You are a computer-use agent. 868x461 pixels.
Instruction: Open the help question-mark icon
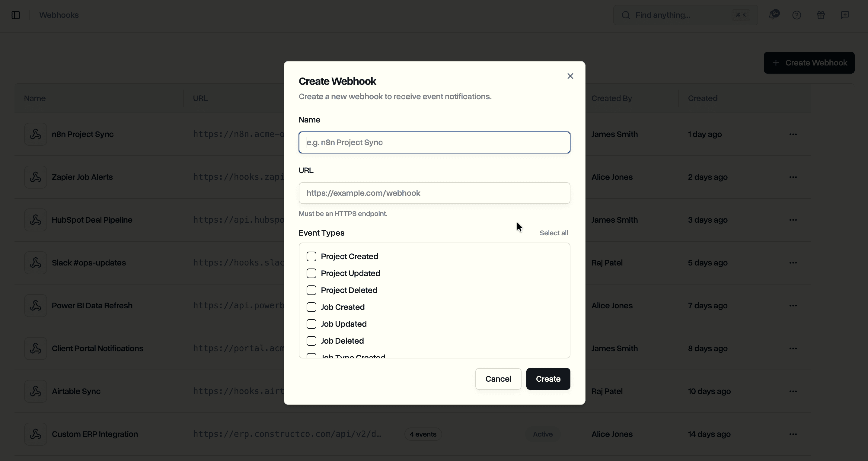(x=796, y=15)
